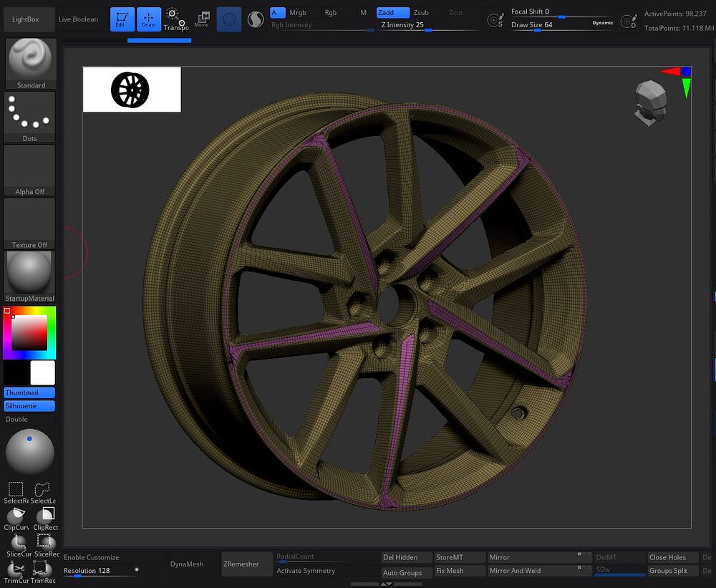
Task: Open the Dots stroke type picker
Action: [29, 117]
